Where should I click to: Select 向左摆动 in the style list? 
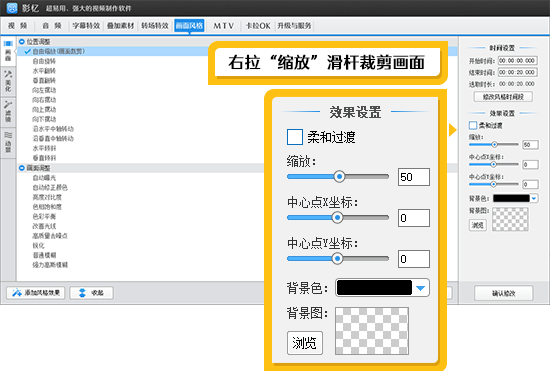pos(44,90)
